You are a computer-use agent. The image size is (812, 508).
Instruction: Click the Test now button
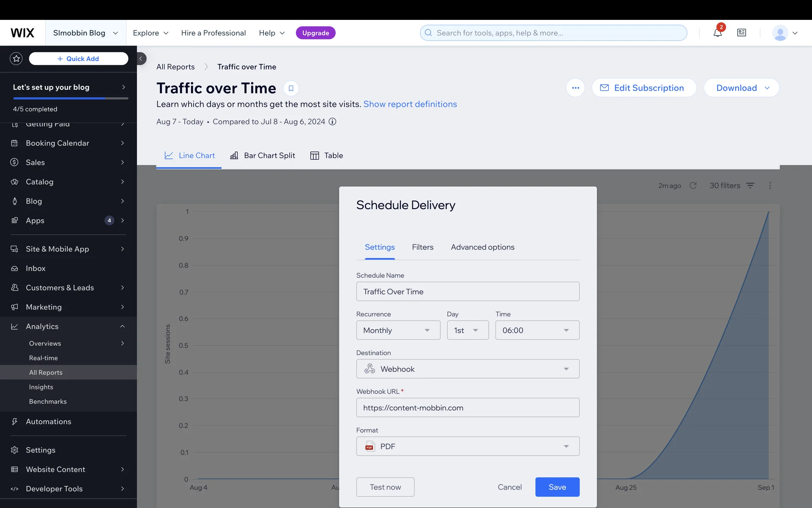pos(385,487)
